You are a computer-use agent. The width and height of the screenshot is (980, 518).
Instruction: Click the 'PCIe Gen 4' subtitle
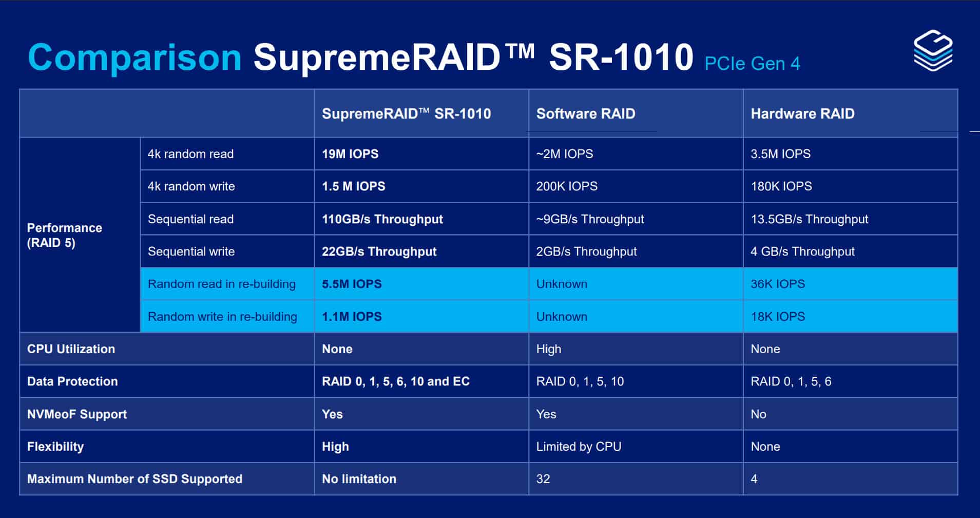coord(752,64)
